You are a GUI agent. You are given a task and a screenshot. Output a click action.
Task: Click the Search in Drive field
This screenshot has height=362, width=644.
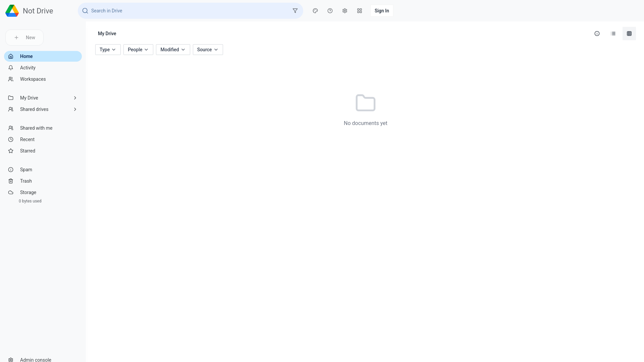click(x=188, y=11)
